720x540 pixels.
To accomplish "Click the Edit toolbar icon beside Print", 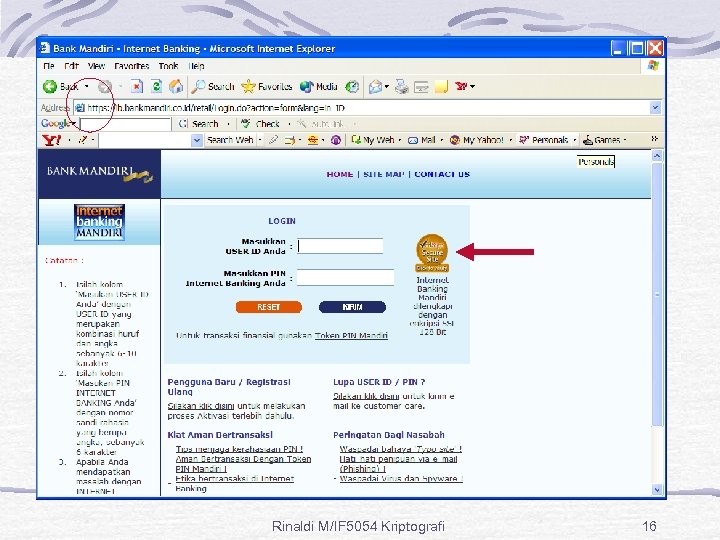I will pyautogui.click(x=421, y=86).
